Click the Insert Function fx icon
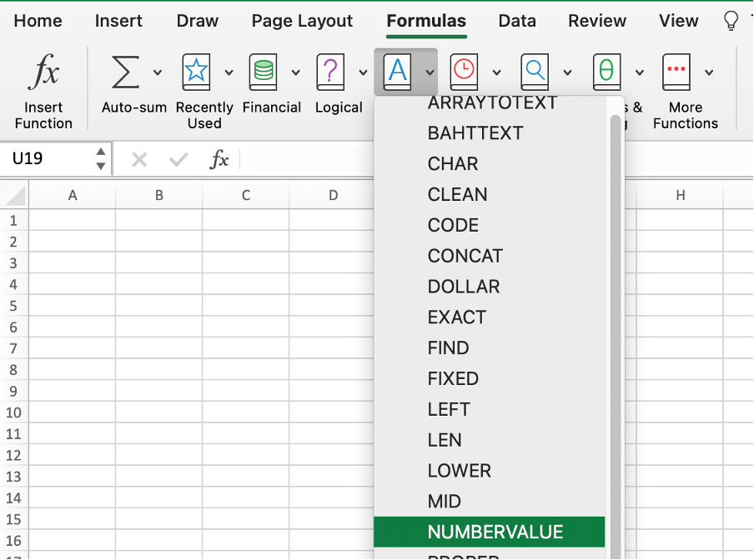This screenshot has width=754, height=560. tap(43, 74)
